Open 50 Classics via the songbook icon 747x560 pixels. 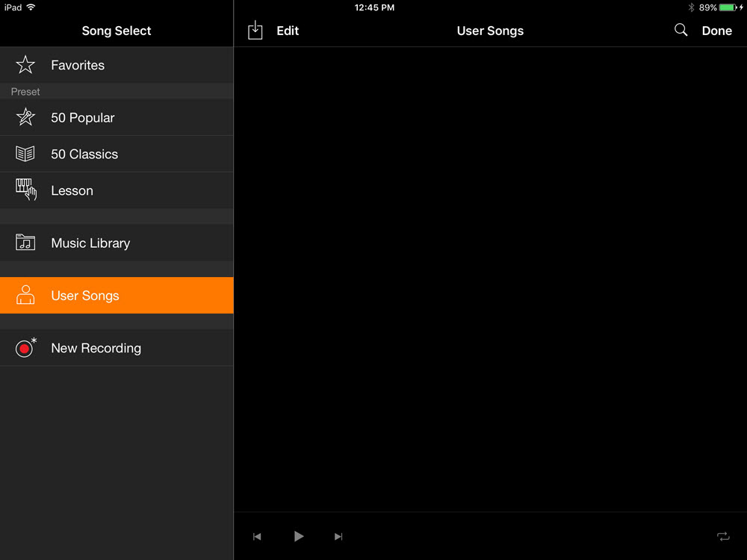point(25,154)
